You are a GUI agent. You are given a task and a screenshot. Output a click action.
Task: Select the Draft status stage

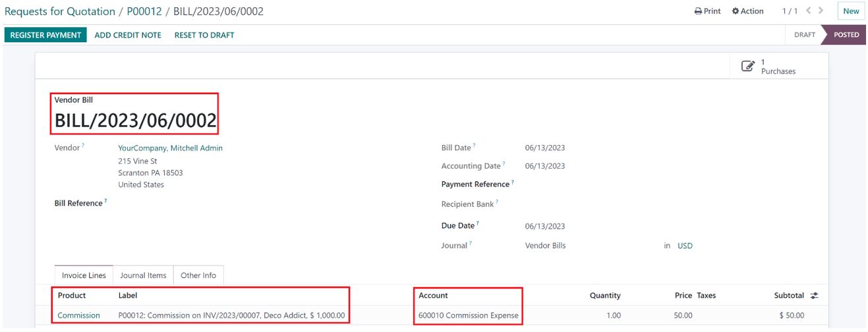(x=804, y=35)
